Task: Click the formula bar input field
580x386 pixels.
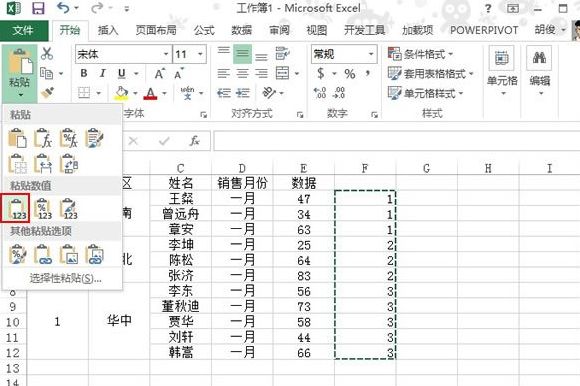Action: pos(397,141)
